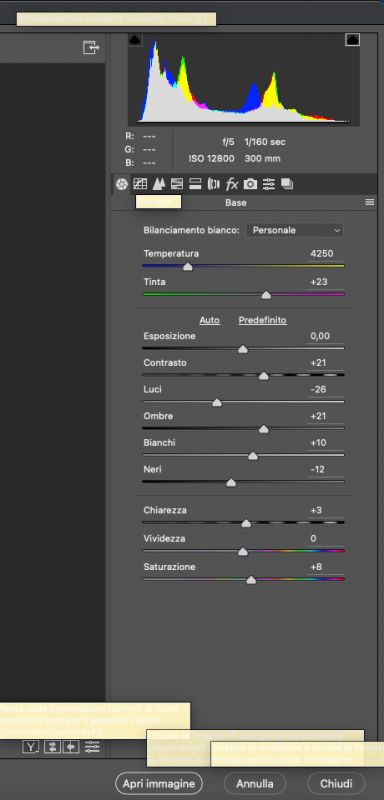The image size is (384, 800).
Task: Select the Contrasto value field +21
Action: click(325, 363)
